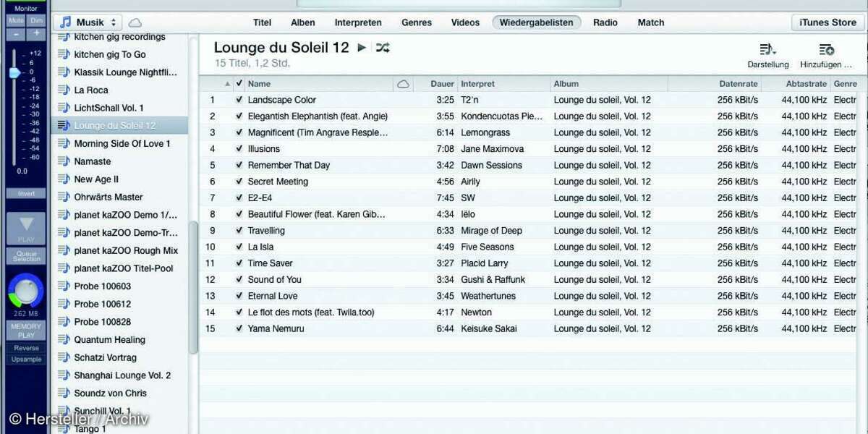
Task: Click the minus volume step button
Action: point(15,34)
